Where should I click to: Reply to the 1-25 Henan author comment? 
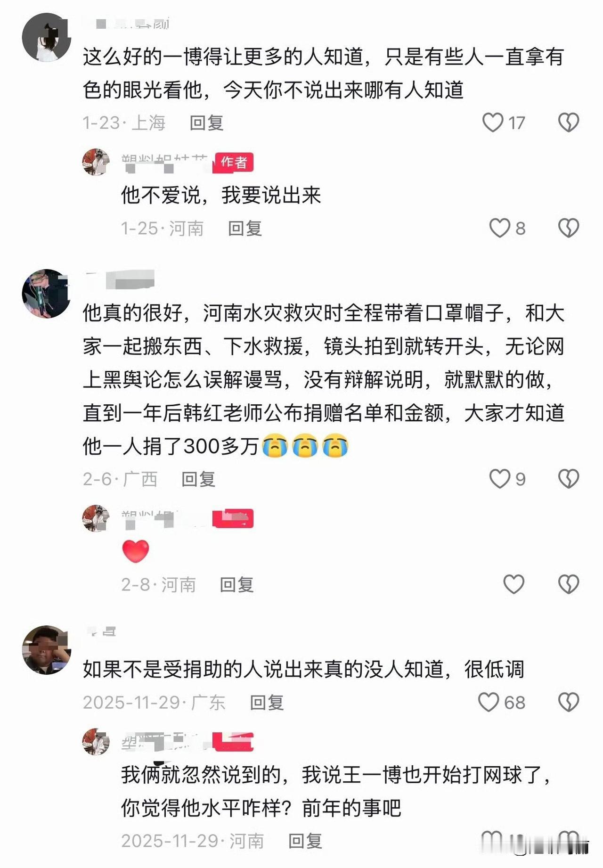245,229
